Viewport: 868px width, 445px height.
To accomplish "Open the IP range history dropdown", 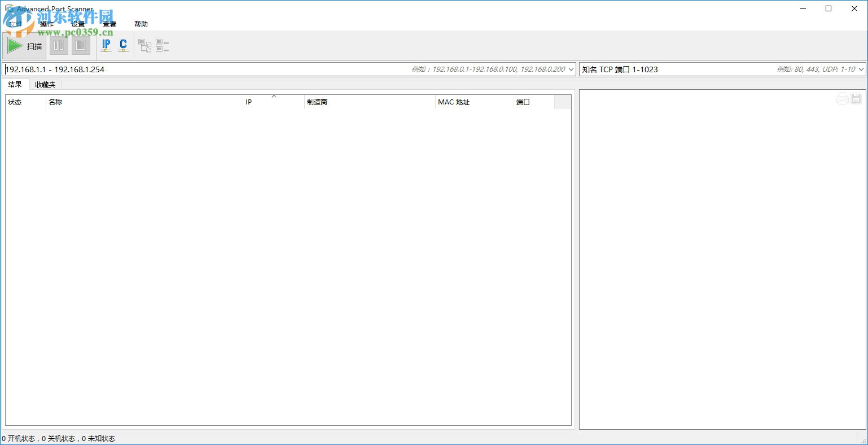I will coord(570,69).
